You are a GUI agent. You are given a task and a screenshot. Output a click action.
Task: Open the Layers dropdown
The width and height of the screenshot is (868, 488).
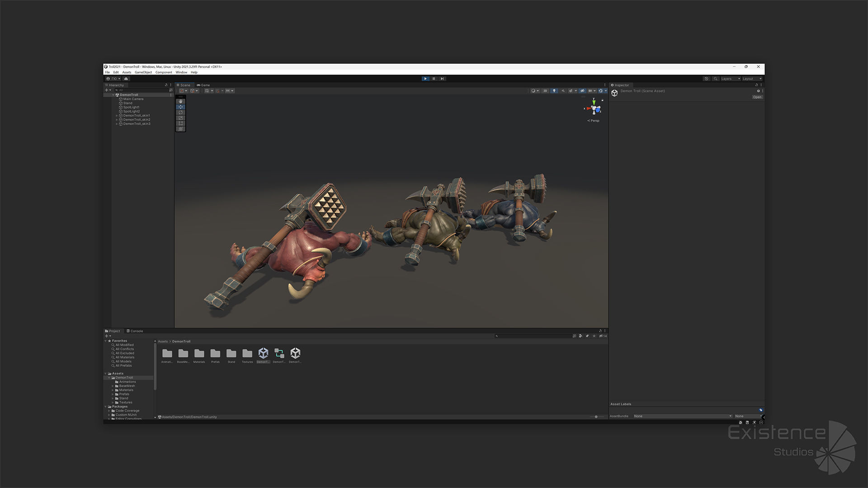click(x=731, y=79)
